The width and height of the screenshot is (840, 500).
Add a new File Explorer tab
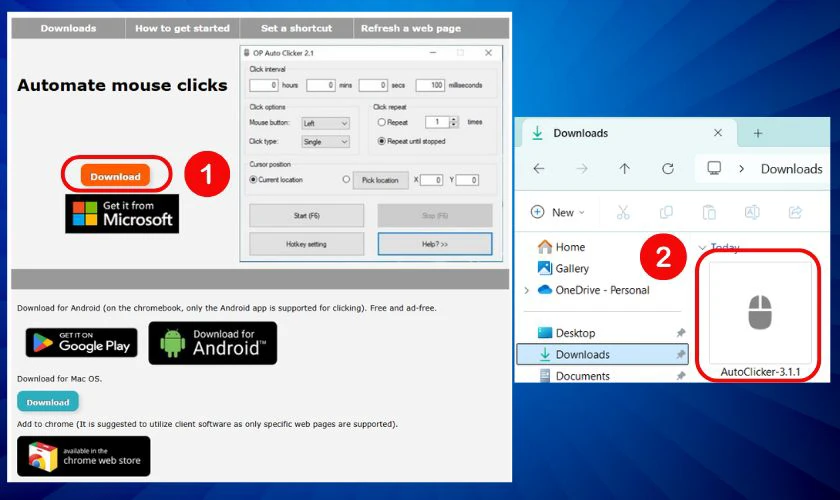pos(758,133)
